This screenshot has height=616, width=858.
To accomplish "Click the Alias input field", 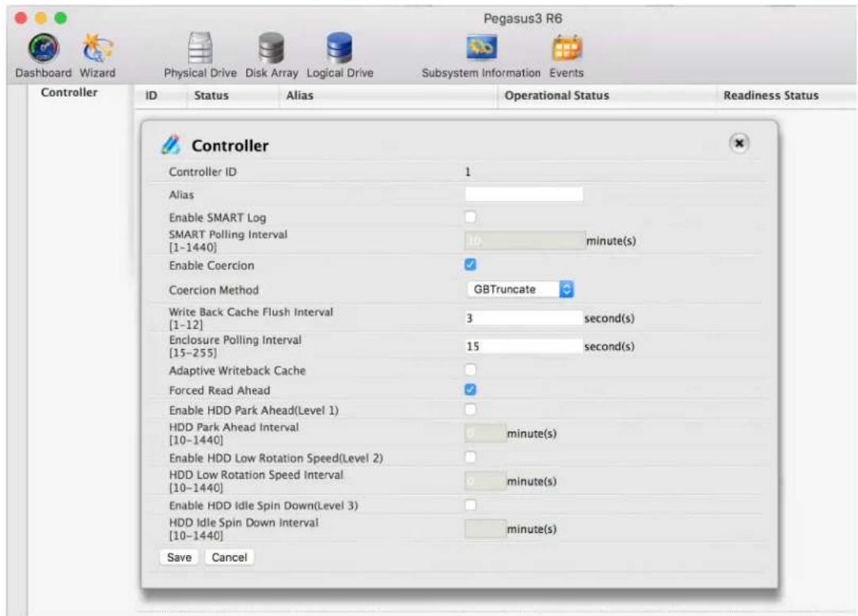I will [x=524, y=194].
